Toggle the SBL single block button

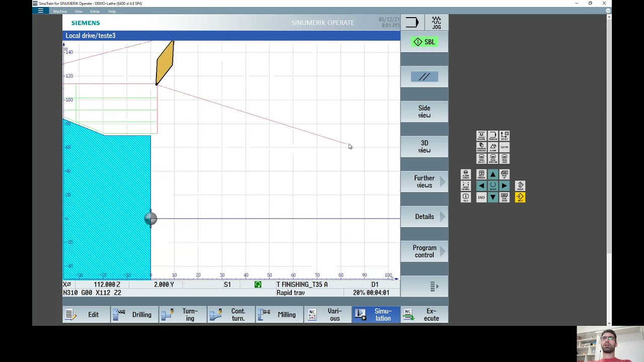[x=424, y=42]
